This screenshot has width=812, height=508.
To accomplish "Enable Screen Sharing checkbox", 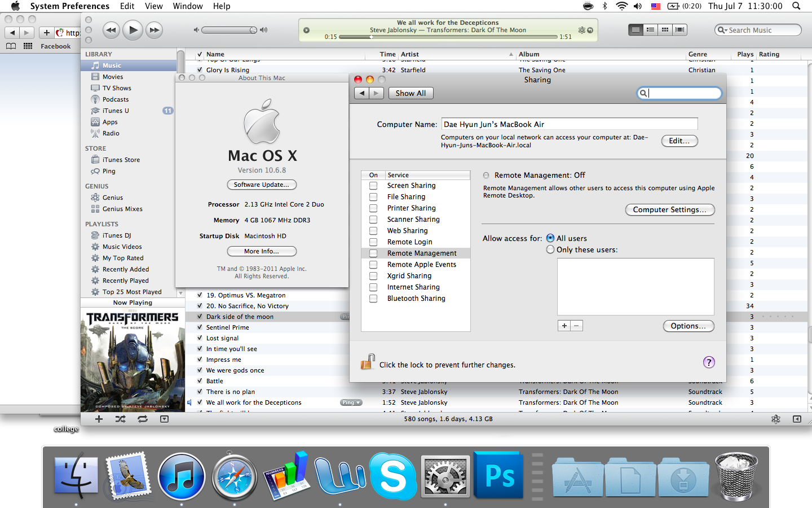I will [x=373, y=186].
